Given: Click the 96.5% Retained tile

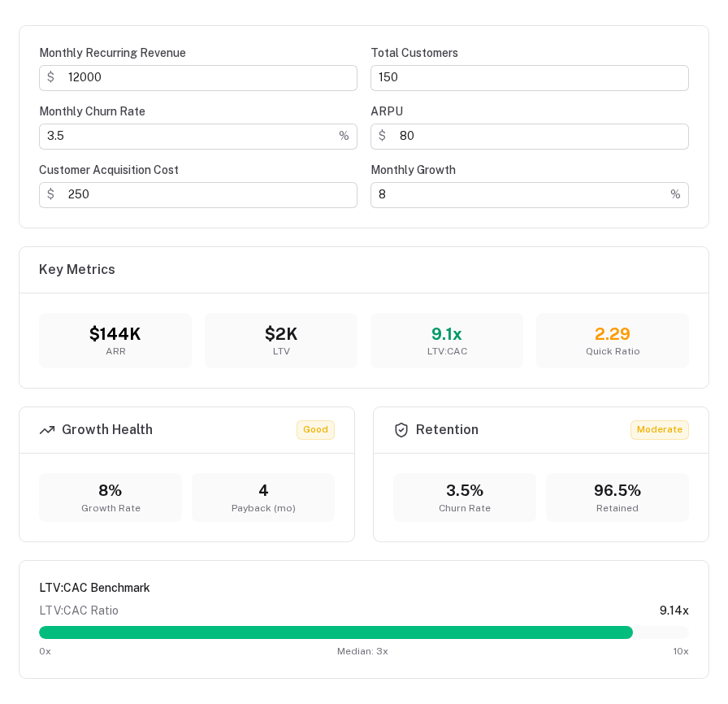Looking at the screenshot, I should (x=617, y=498).
